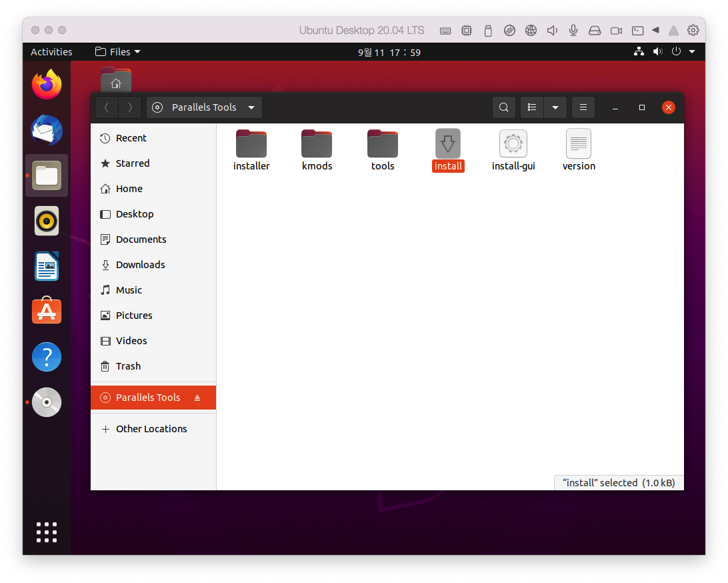Click the Parallels camera icon
The image size is (728, 583).
pos(616,31)
